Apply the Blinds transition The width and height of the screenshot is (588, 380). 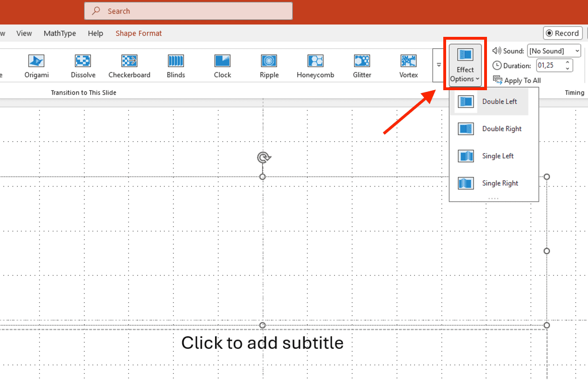coord(176,66)
